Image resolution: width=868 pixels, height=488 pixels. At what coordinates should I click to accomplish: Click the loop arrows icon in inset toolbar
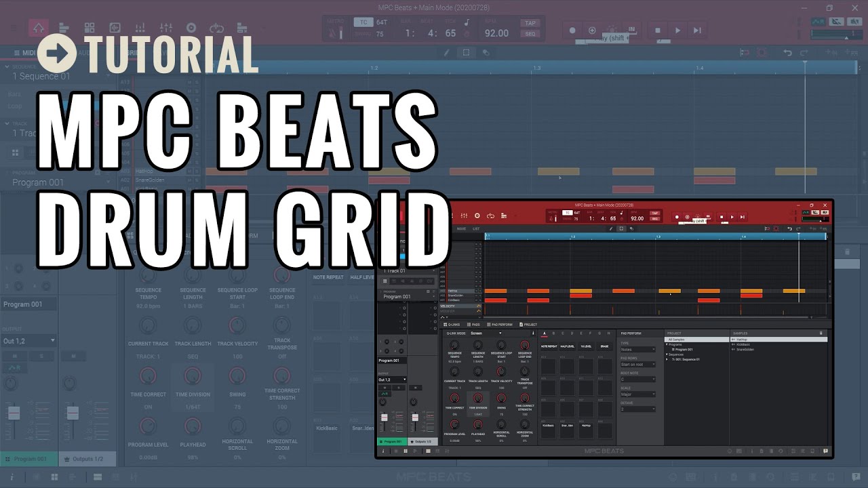pos(490,216)
